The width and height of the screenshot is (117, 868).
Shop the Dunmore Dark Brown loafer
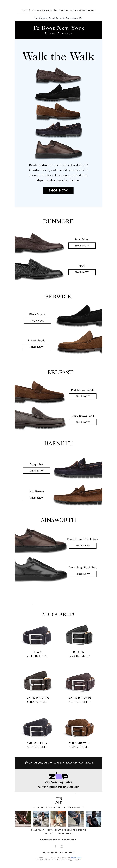pyautogui.click(x=82, y=246)
